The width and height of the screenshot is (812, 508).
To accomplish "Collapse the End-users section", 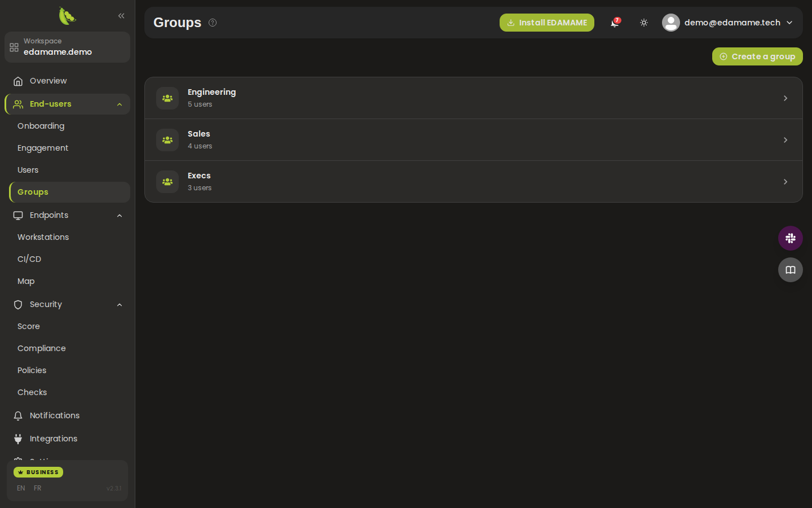I will click(120, 104).
